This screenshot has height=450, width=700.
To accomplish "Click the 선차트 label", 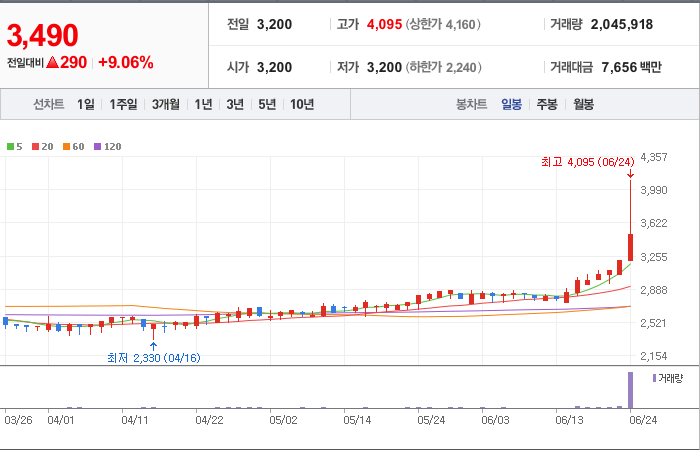I will point(49,104).
